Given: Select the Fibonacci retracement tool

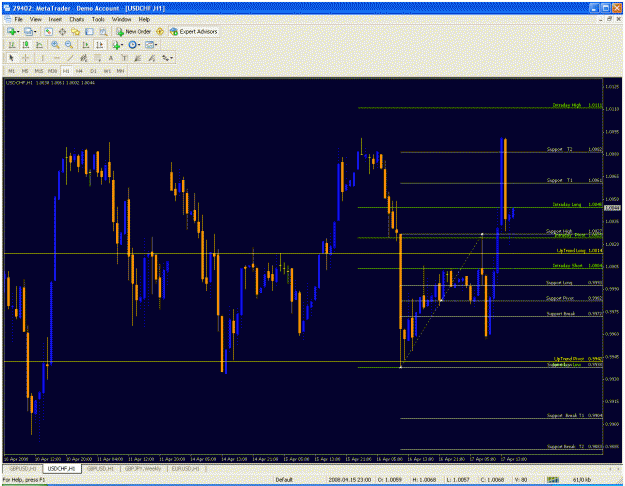Looking at the screenshot, I should point(97,58).
